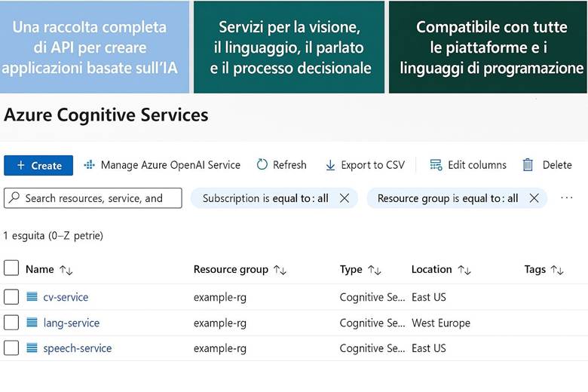
Task: Click the cv-service resource icon
Action: click(x=32, y=297)
